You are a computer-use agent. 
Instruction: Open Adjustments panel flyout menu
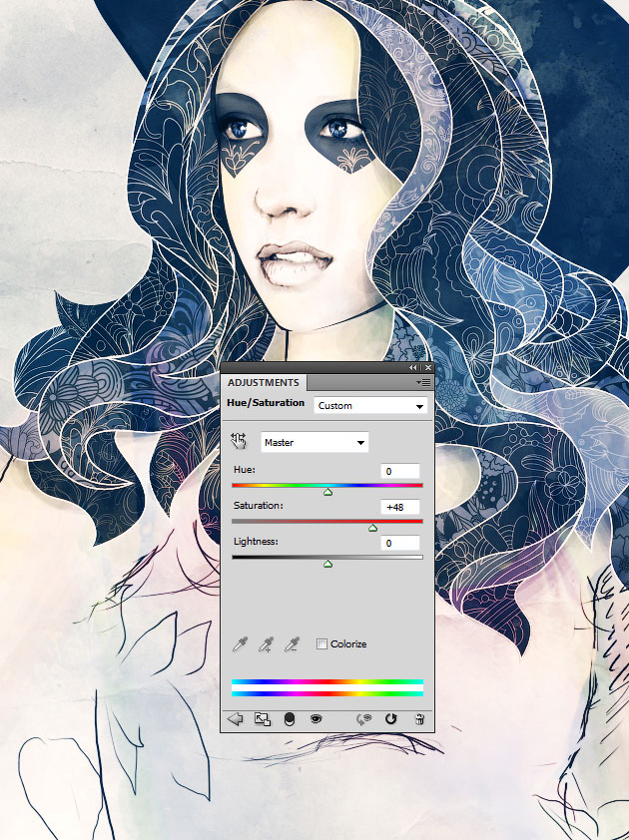[x=423, y=382]
